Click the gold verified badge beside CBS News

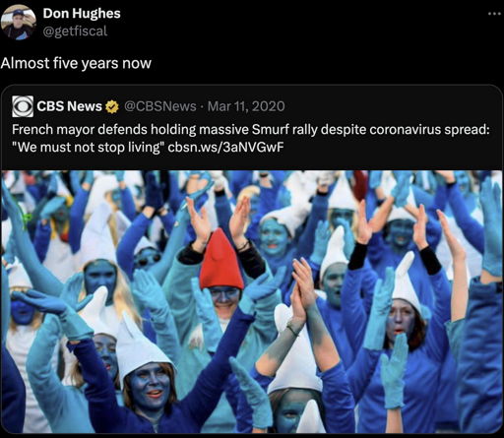(x=112, y=106)
